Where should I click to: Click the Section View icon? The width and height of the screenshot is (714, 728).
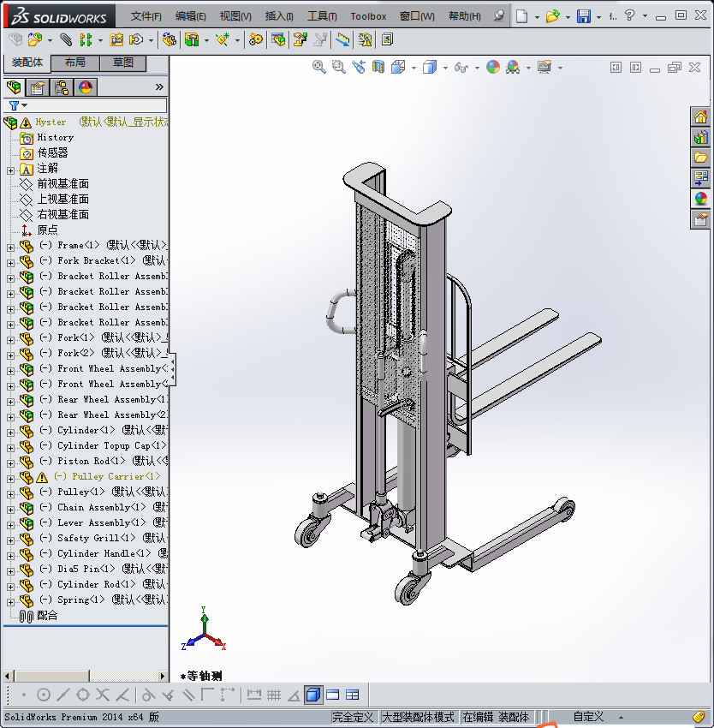tap(378, 68)
